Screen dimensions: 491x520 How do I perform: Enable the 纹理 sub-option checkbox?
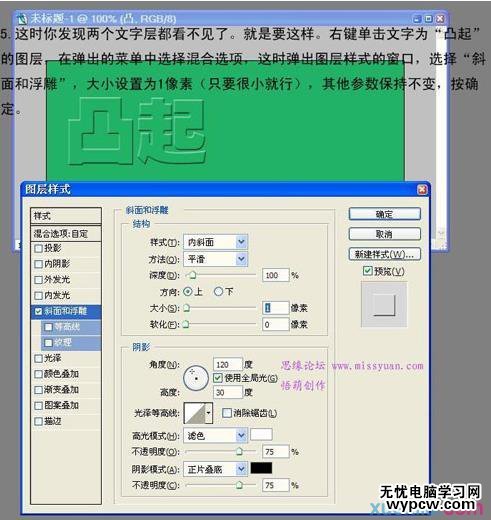click(48, 343)
